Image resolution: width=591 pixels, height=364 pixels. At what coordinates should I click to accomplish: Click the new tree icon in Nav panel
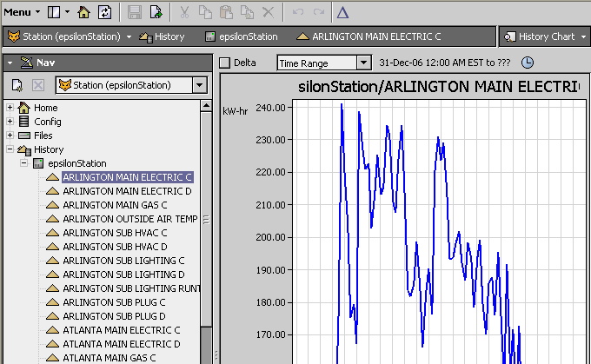17,85
